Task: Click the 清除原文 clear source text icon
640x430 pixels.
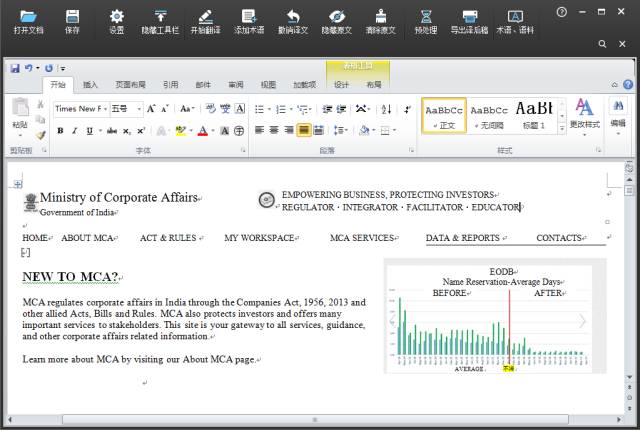Action: [x=380, y=17]
